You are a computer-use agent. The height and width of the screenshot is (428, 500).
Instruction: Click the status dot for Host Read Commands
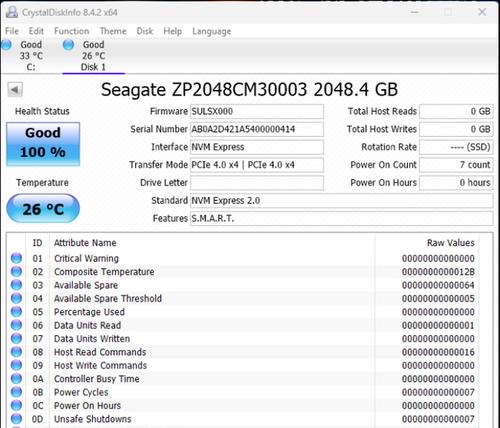click(16, 352)
